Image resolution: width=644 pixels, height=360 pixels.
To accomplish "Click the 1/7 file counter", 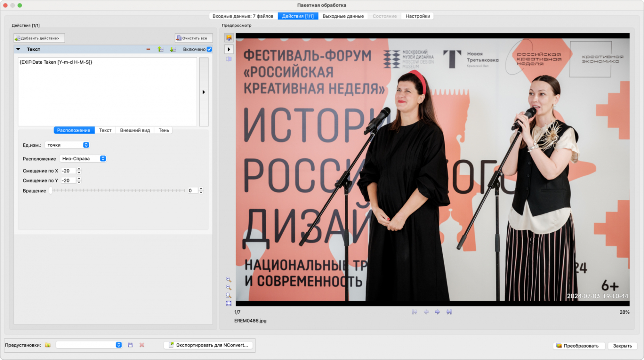I will 237,312.
